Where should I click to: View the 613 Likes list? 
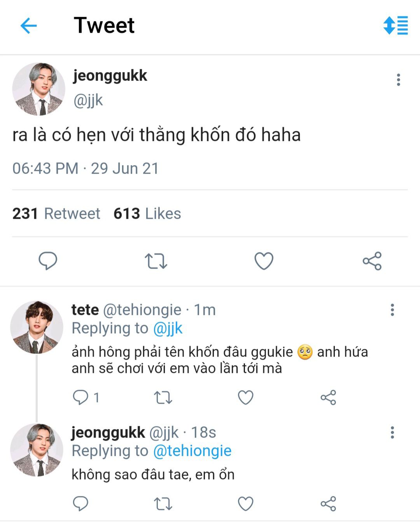tap(147, 214)
